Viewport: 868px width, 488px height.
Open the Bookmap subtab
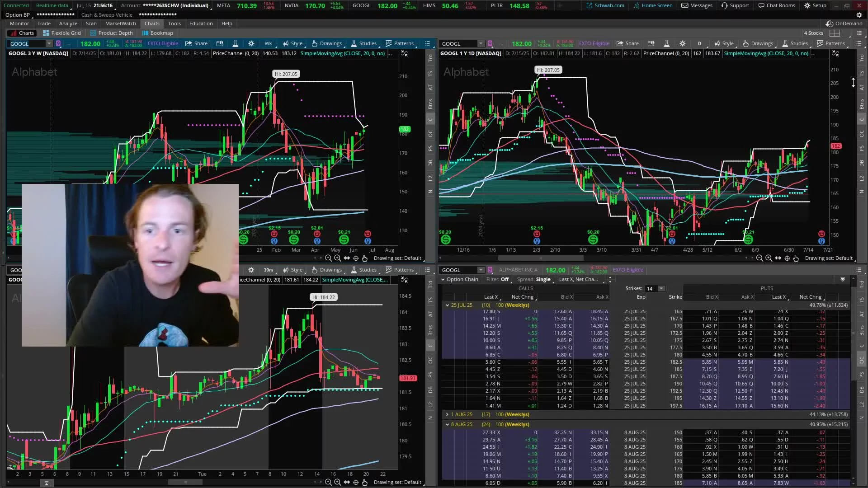157,33
